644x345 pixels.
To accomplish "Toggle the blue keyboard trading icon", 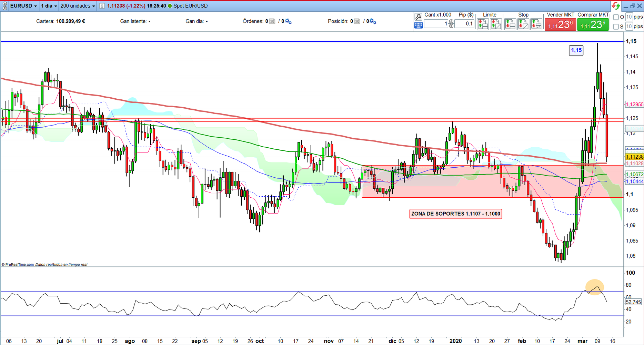I will pos(418,25).
